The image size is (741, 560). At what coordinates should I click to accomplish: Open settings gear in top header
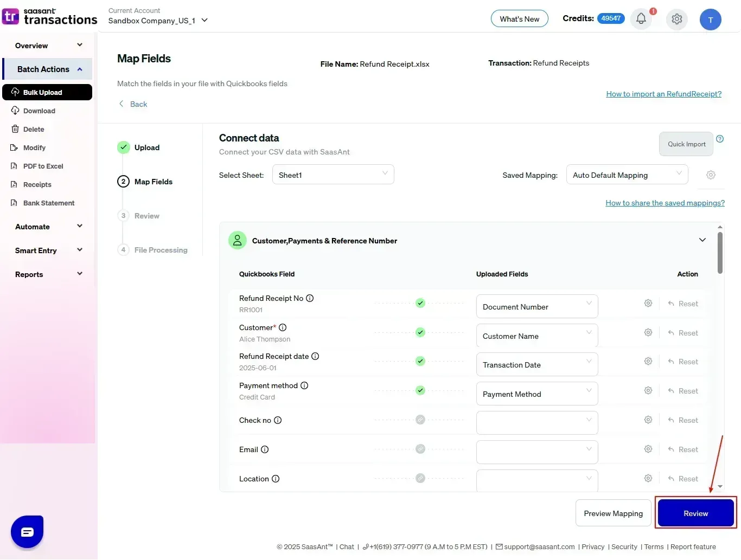(x=676, y=19)
